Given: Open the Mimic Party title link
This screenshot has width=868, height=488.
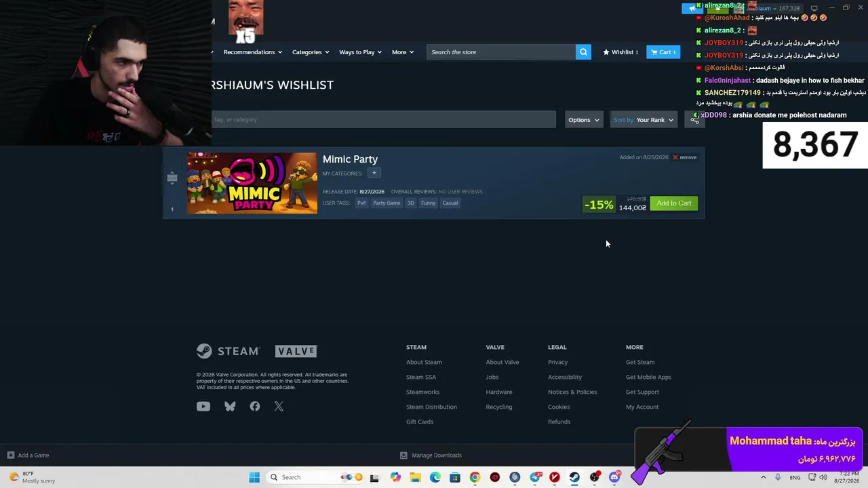Looking at the screenshot, I should [x=351, y=159].
